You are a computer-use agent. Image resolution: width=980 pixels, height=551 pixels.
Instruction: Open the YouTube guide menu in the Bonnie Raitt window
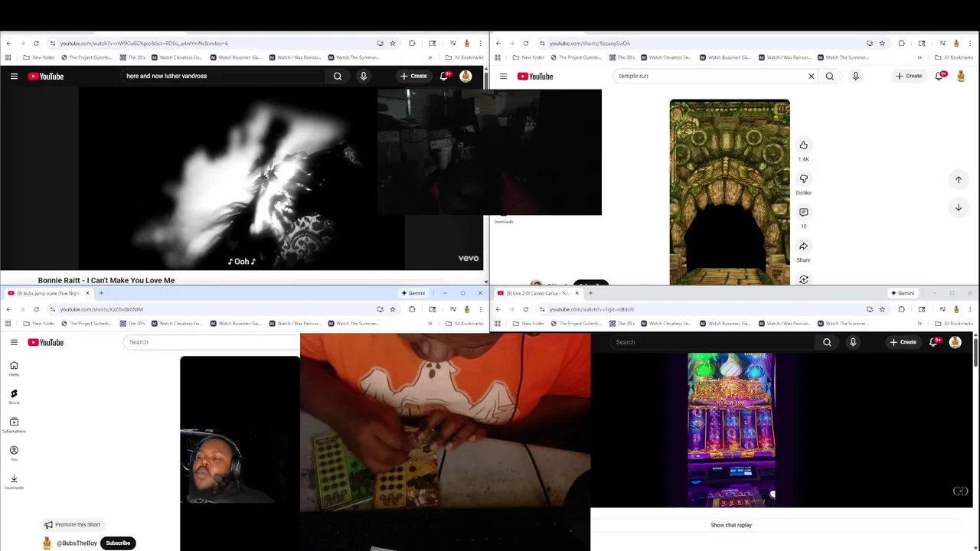coord(14,76)
